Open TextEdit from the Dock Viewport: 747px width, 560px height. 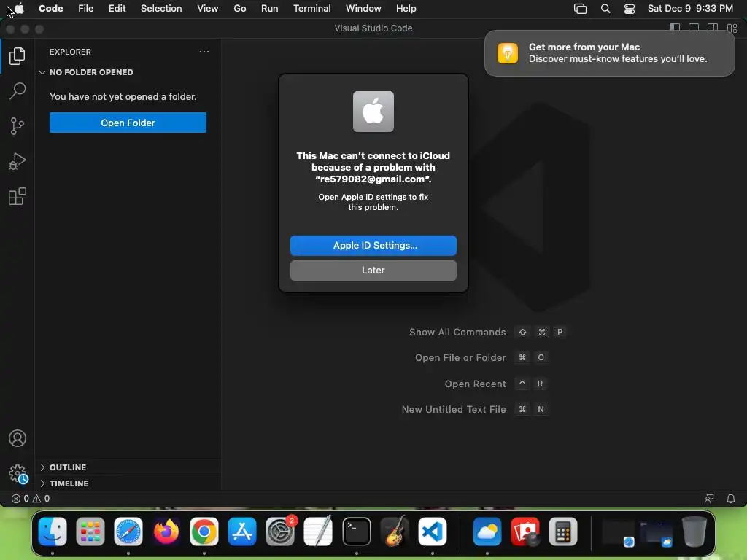(x=318, y=532)
